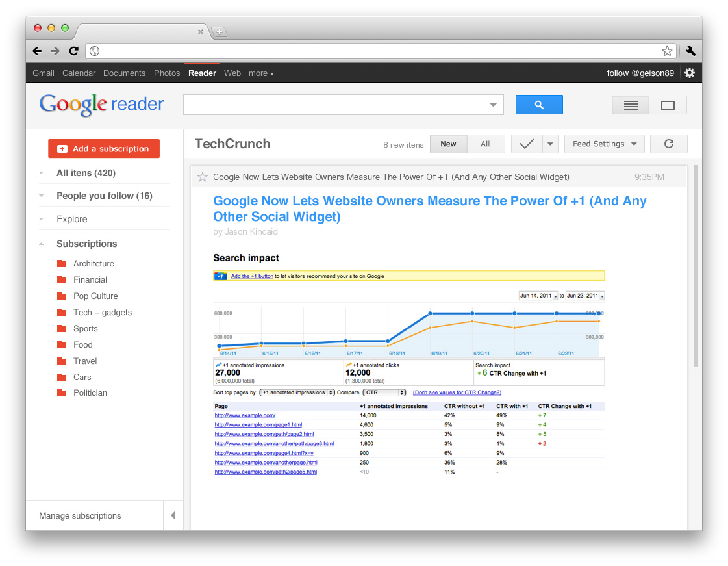This screenshot has height=566, width=728.
Task: Click the article list vertical scrollbar
Action: [696, 266]
